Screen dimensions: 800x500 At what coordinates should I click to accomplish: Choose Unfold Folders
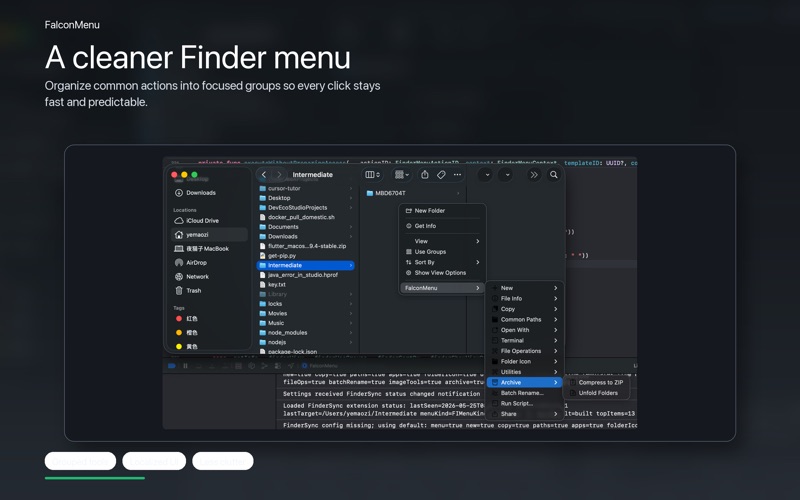coord(597,393)
